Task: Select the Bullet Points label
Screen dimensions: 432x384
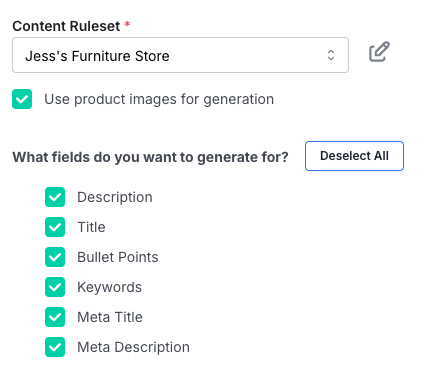Action: pyautogui.click(x=118, y=257)
